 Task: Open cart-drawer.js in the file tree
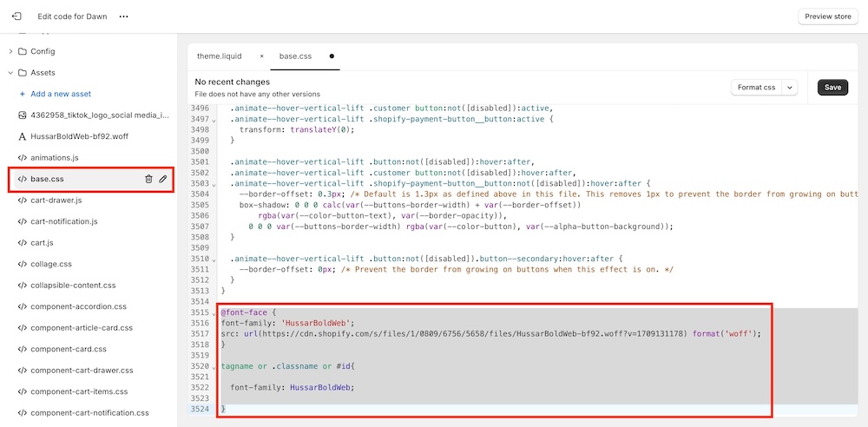(x=56, y=200)
